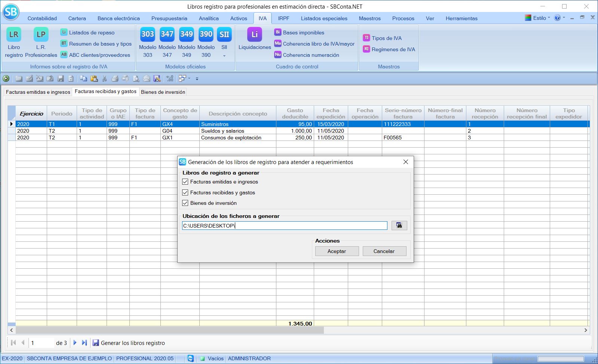Click the horizontal scrollbar of the grid
Screen dimensions: 598x364
pos(169,330)
